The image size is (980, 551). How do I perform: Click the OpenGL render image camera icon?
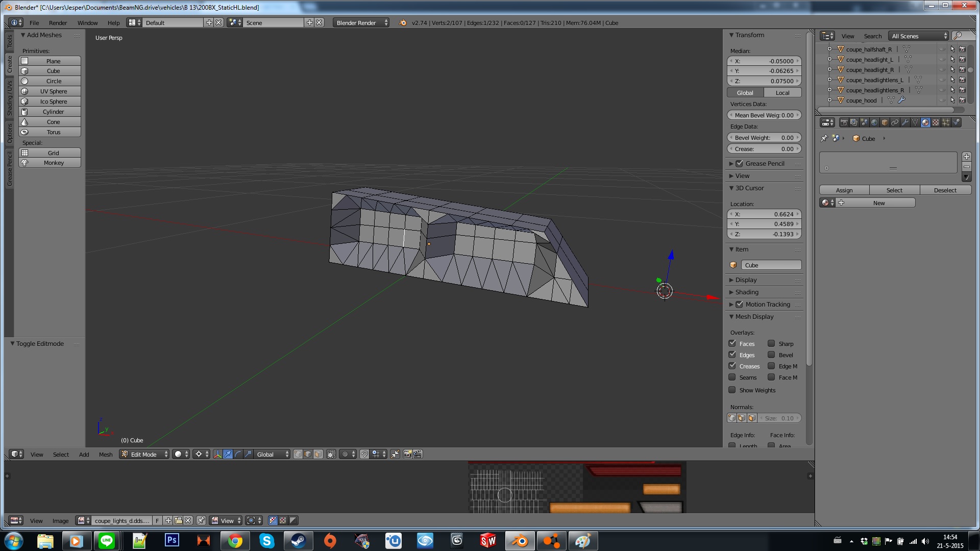[x=407, y=454]
